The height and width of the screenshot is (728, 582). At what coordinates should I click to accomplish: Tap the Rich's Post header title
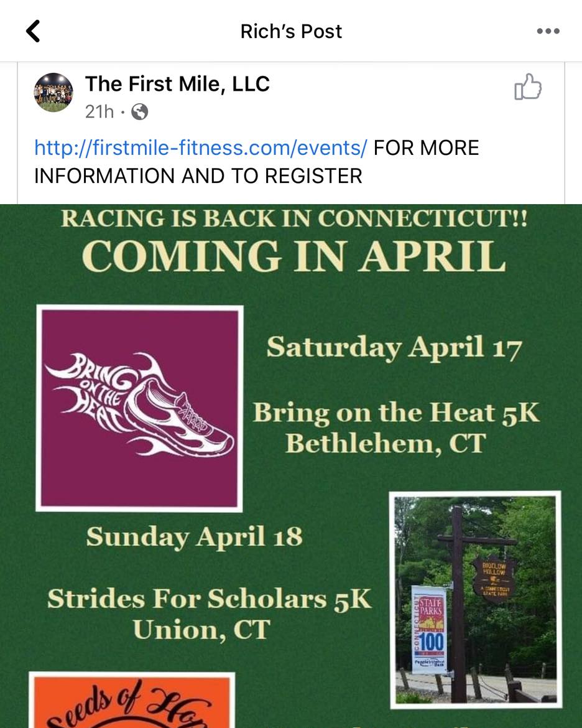tap(291, 31)
